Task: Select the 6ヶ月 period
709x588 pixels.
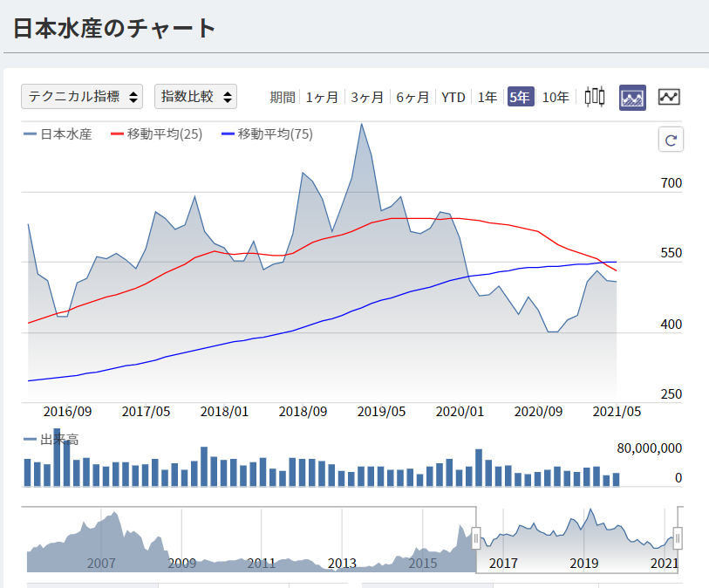Action: (x=412, y=97)
